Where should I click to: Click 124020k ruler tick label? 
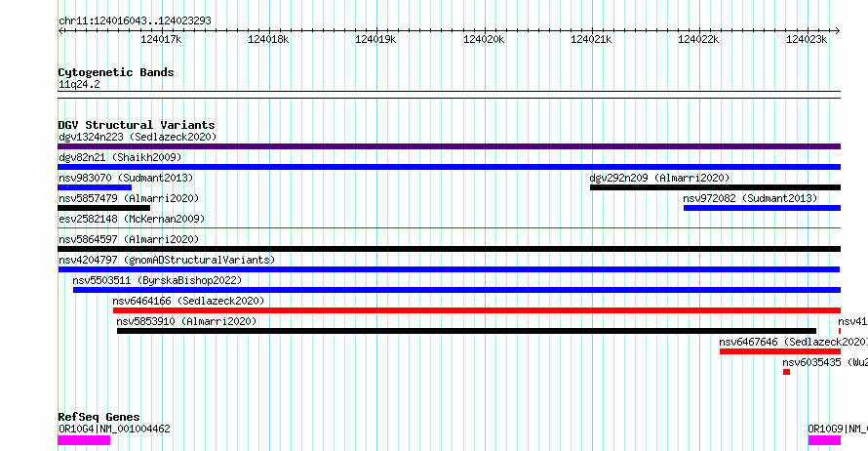484,39
